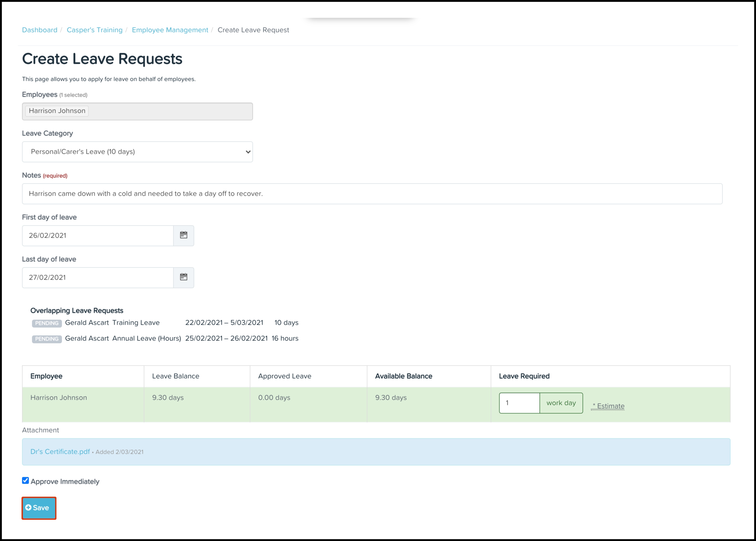This screenshot has height=541, width=756.
Task: Open calendar picker for first day of leave
Action: [x=183, y=235]
